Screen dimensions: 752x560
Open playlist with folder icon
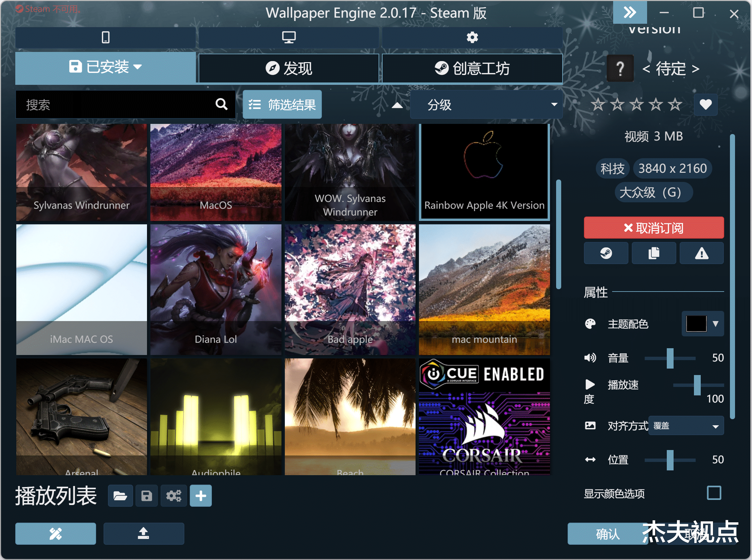(x=120, y=496)
